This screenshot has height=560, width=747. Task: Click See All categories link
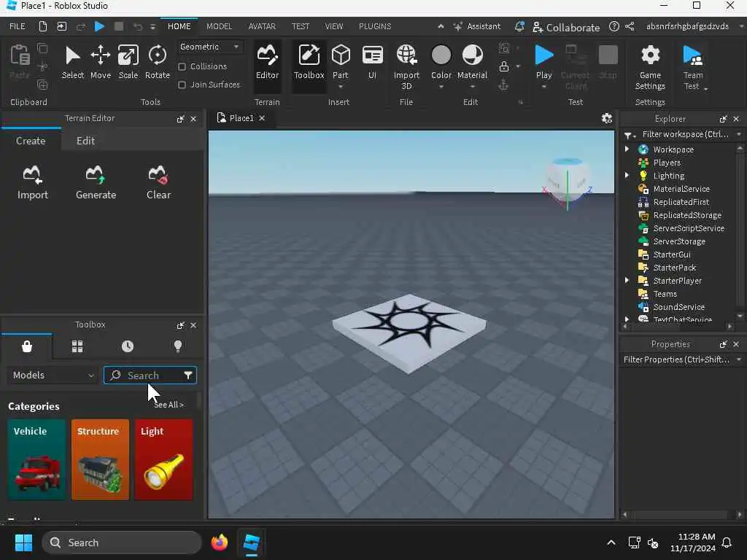tap(169, 405)
